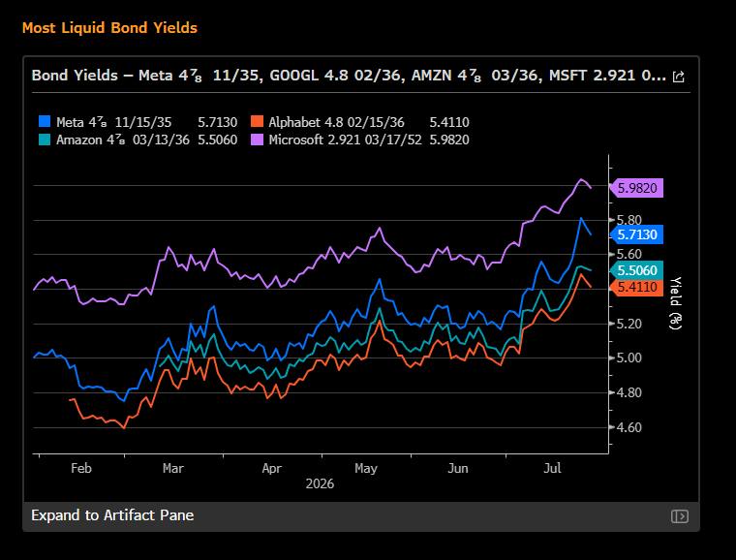Select Alphabet 4.8 02/15/36 legend label
Screen dimensions: 736x560
click(336, 122)
